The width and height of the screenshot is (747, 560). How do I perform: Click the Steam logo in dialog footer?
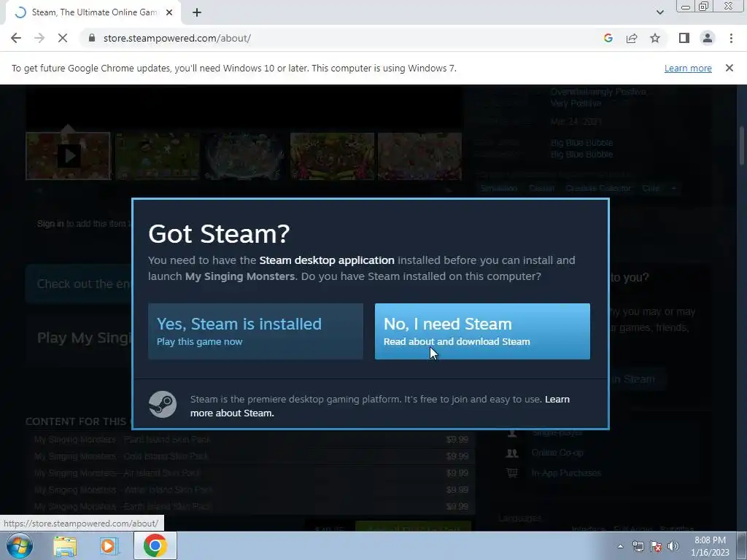pos(163,404)
